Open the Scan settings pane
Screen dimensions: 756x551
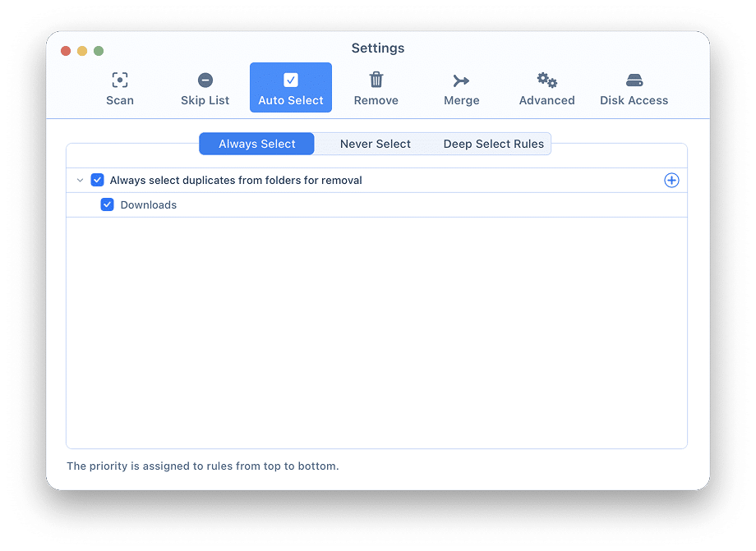(120, 88)
